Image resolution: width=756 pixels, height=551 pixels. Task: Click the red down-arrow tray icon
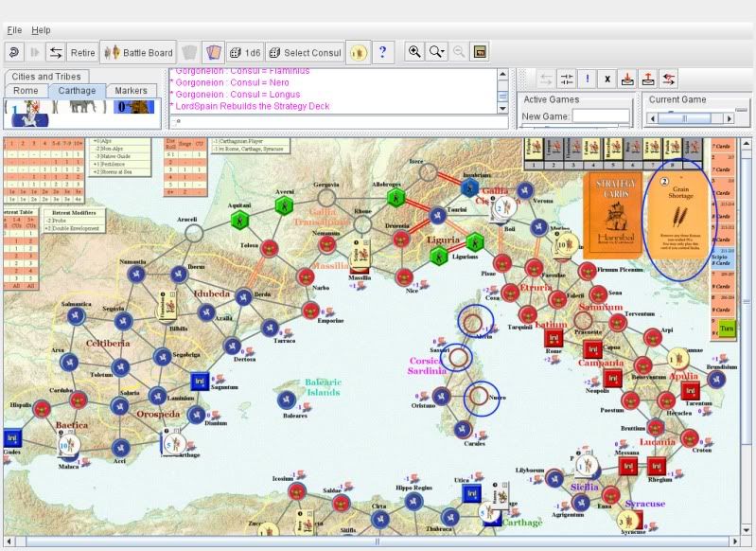[x=627, y=79]
